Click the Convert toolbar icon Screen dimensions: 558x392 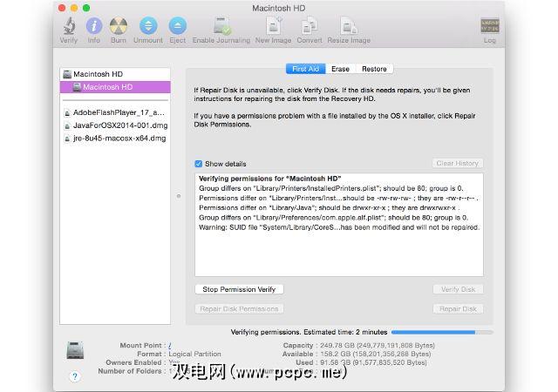tap(310, 26)
